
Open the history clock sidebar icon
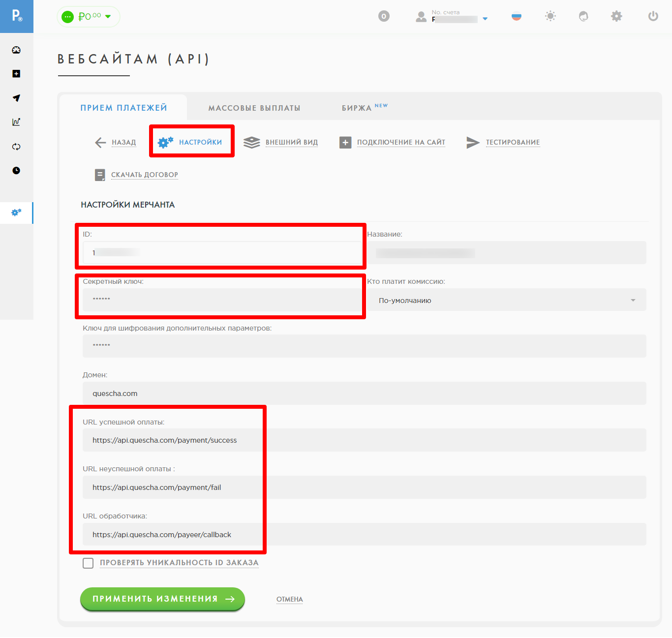[16, 171]
